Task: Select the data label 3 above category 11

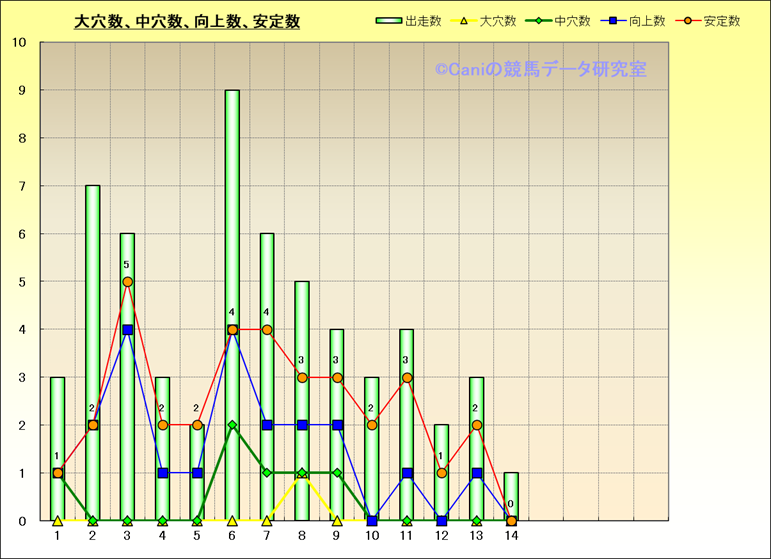Action: [x=406, y=360]
